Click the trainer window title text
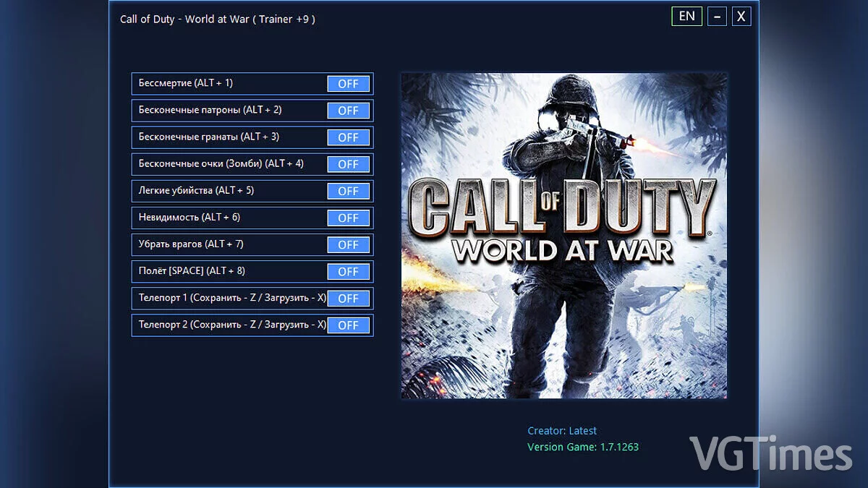This screenshot has height=488, width=868. tap(218, 20)
